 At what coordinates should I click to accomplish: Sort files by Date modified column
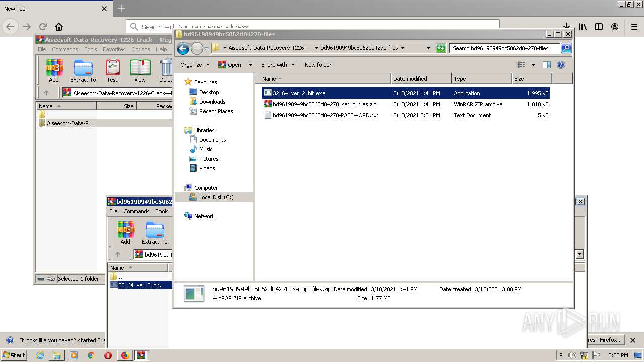tap(421, 79)
